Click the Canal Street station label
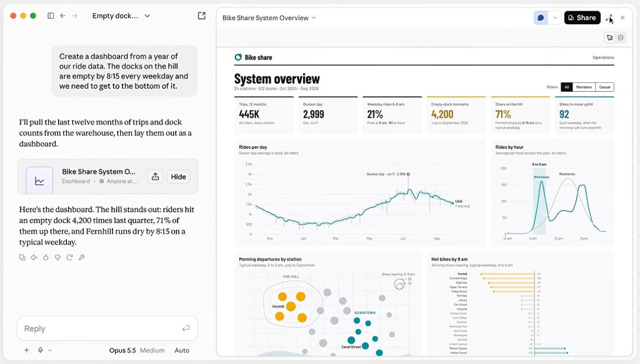This screenshot has height=364, width=640. pyautogui.click(x=351, y=347)
